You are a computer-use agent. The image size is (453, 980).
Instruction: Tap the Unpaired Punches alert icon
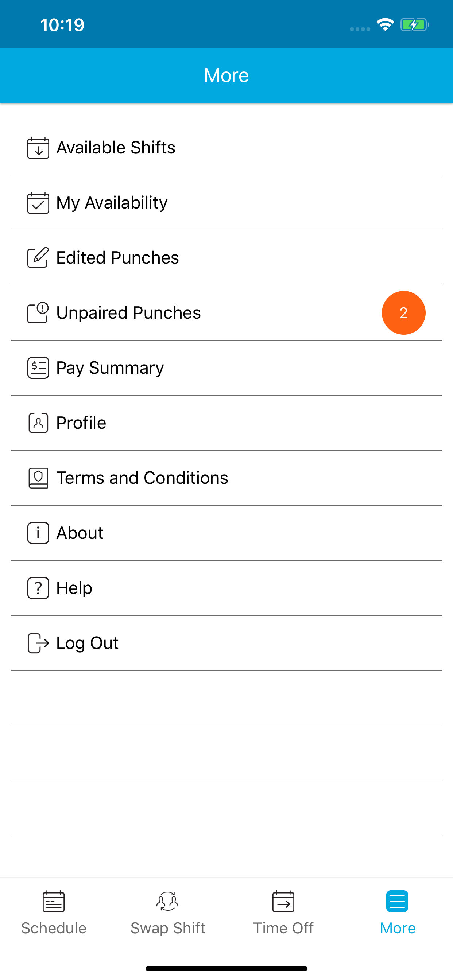click(38, 313)
